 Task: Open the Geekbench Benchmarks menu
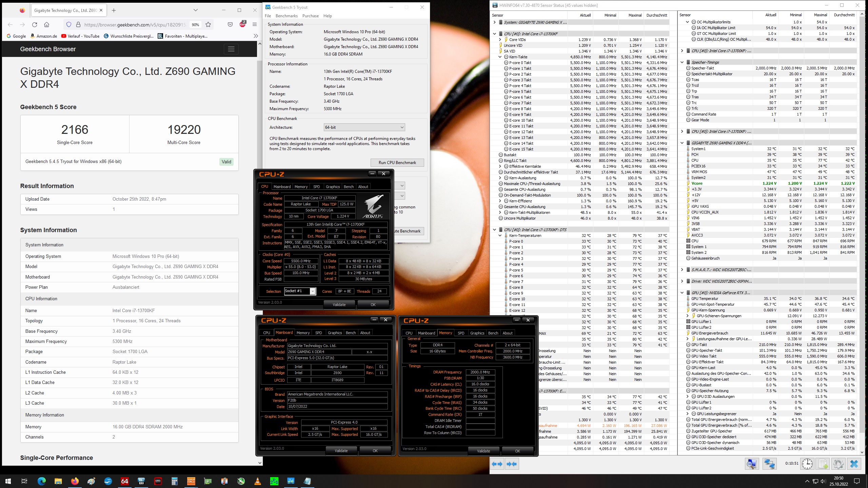[287, 16]
